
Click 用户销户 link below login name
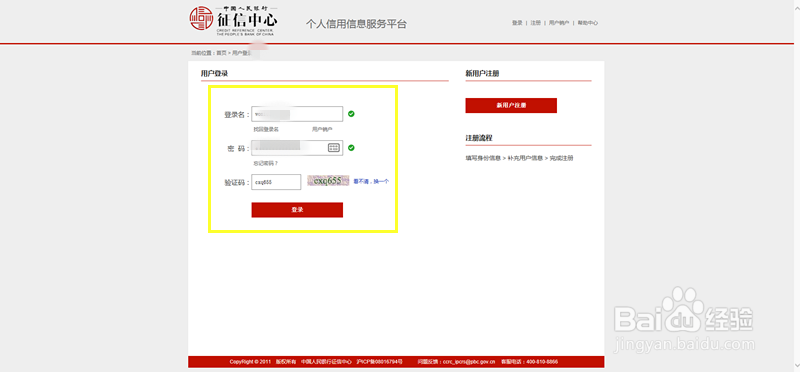click(x=322, y=130)
